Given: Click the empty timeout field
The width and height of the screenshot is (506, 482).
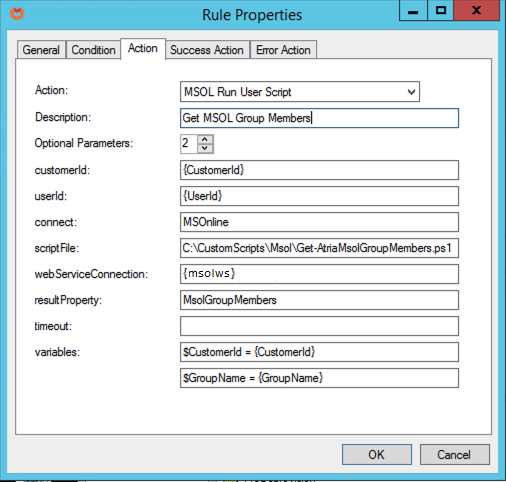Looking at the screenshot, I should click(x=319, y=326).
